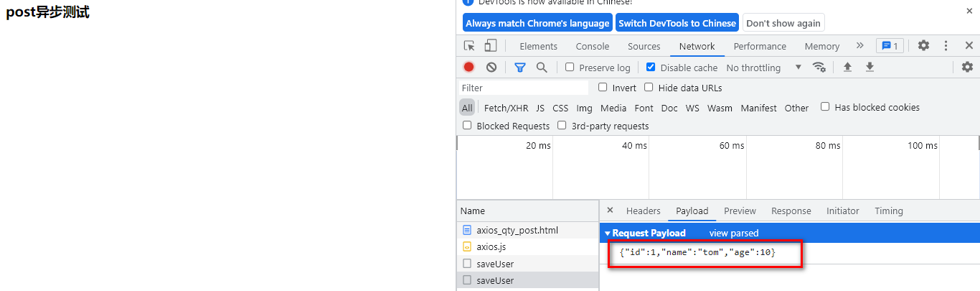The image size is (980, 291).
Task: Filter requests by Media type
Action: click(x=613, y=108)
